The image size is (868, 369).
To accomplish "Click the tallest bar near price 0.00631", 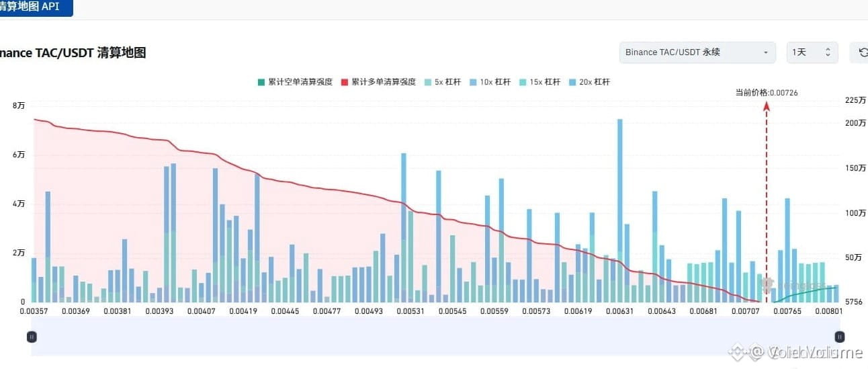I will [x=620, y=210].
